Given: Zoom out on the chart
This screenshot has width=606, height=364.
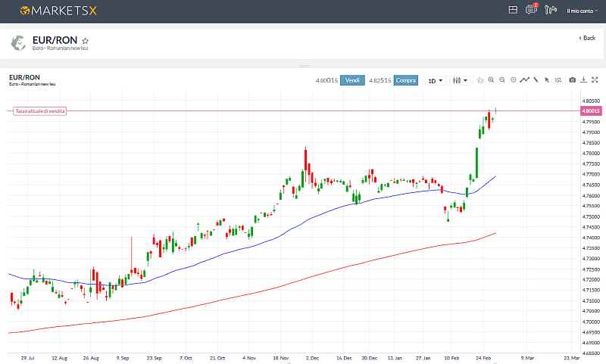Looking at the screenshot, I should (501, 80).
